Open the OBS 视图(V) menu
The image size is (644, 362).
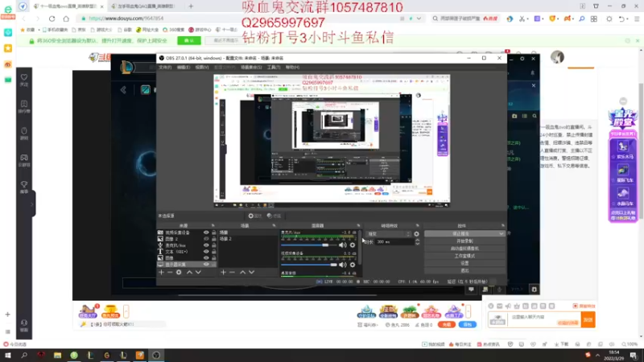[x=202, y=68]
